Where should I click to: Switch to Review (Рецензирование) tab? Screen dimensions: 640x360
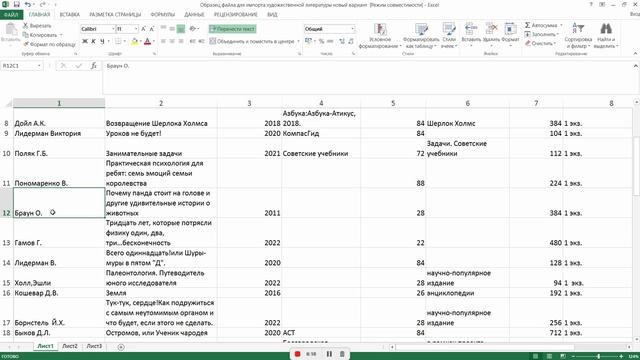236,15
